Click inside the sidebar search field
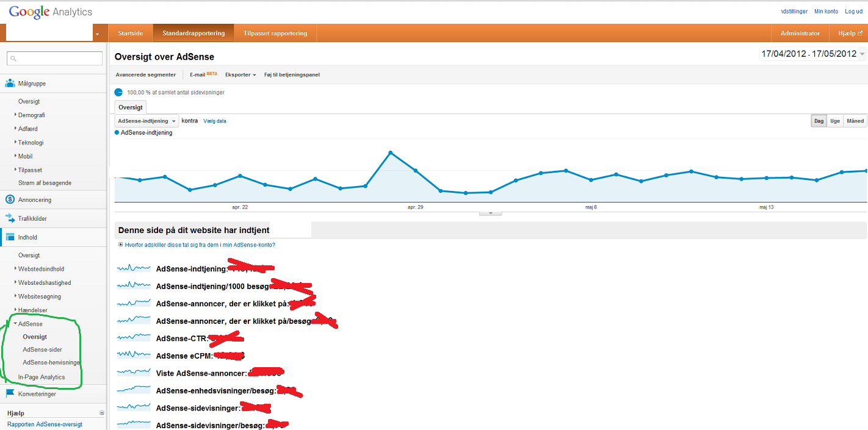 (59, 59)
